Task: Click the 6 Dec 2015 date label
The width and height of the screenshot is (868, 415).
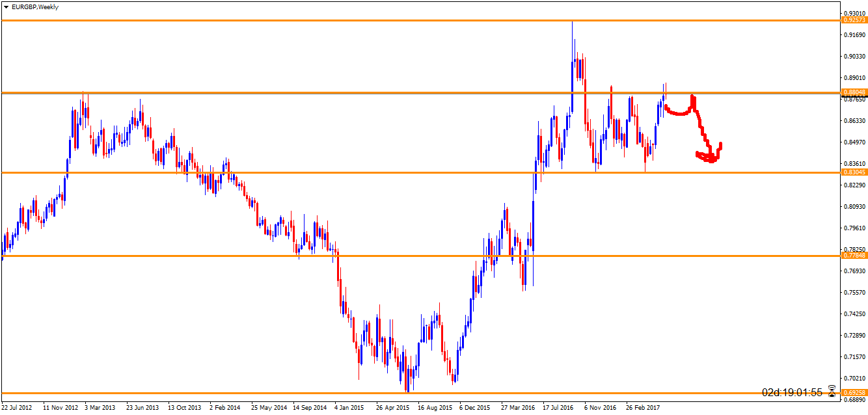Action: [474, 408]
